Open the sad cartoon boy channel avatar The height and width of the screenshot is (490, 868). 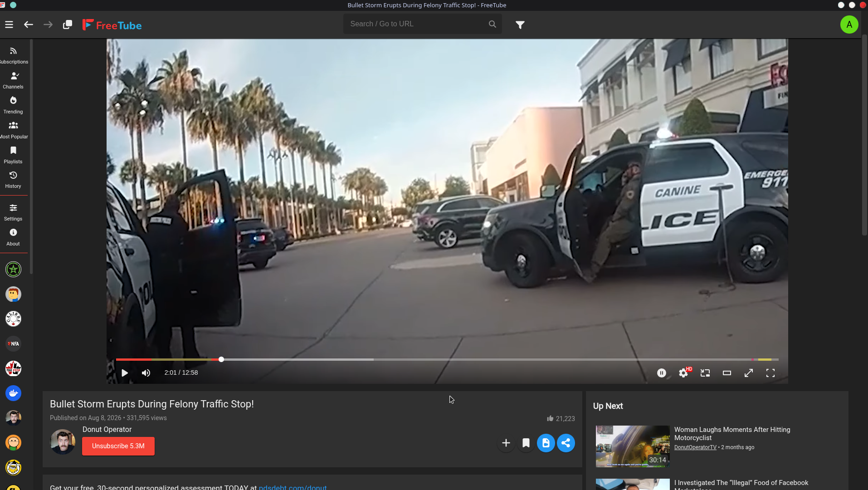[x=13, y=294]
